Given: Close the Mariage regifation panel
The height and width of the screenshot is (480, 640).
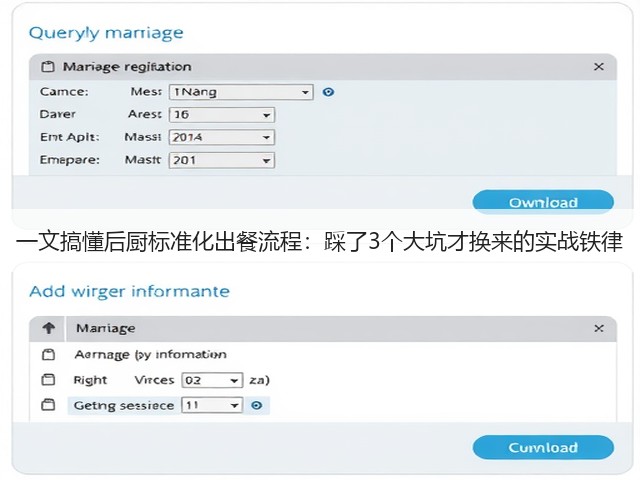Looking at the screenshot, I should click(598, 67).
